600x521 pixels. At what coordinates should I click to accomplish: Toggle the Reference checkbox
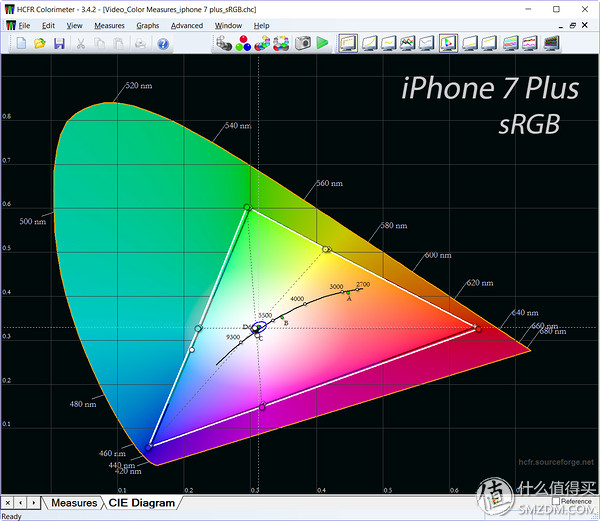click(556, 501)
